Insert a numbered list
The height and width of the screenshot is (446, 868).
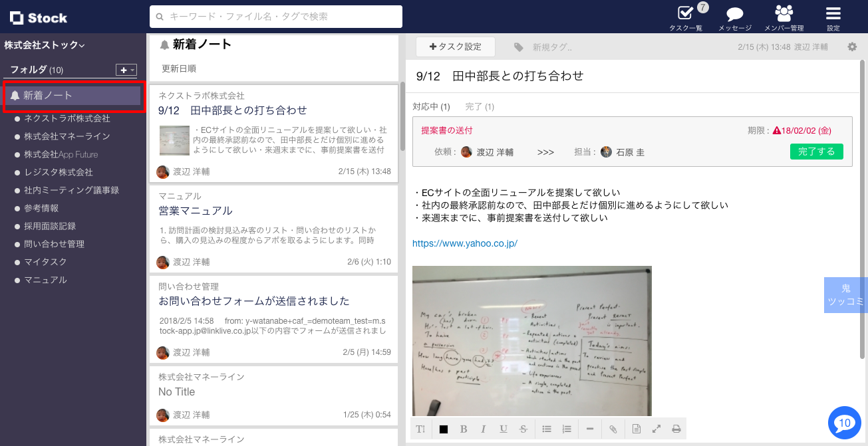click(x=567, y=429)
